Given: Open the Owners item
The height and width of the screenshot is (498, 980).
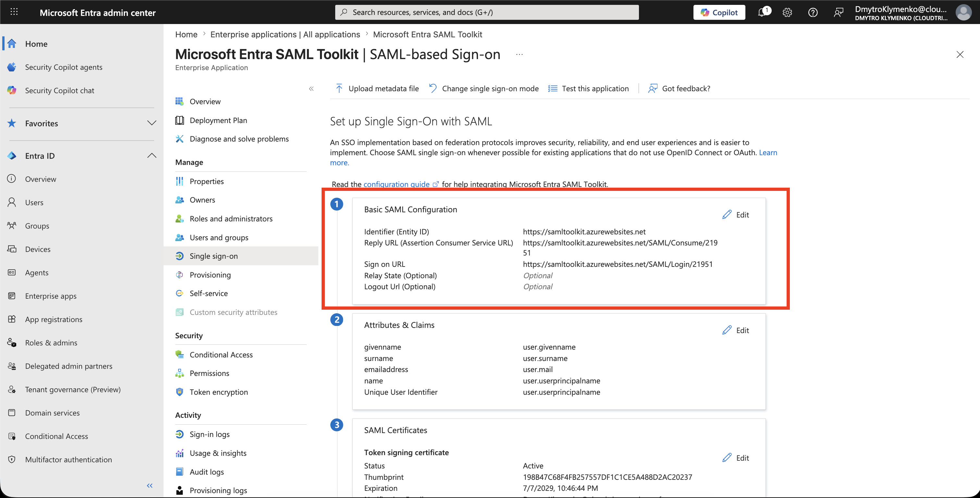Looking at the screenshot, I should point(202,200).
